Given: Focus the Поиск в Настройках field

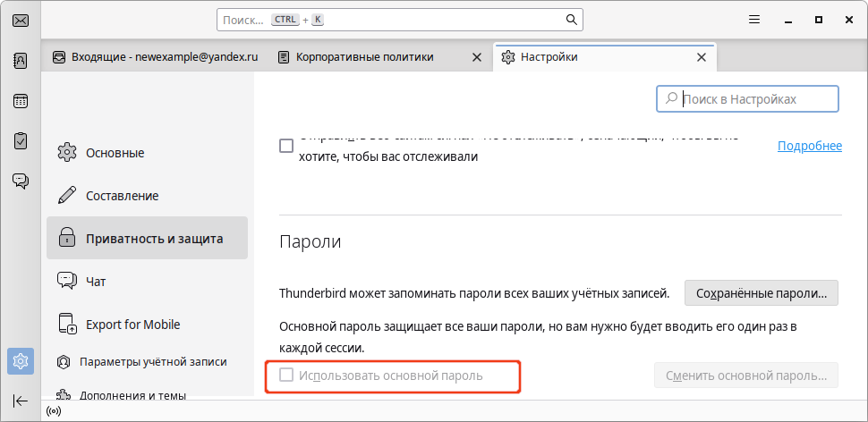Looking at the screenshot, I should click(747, 99).
